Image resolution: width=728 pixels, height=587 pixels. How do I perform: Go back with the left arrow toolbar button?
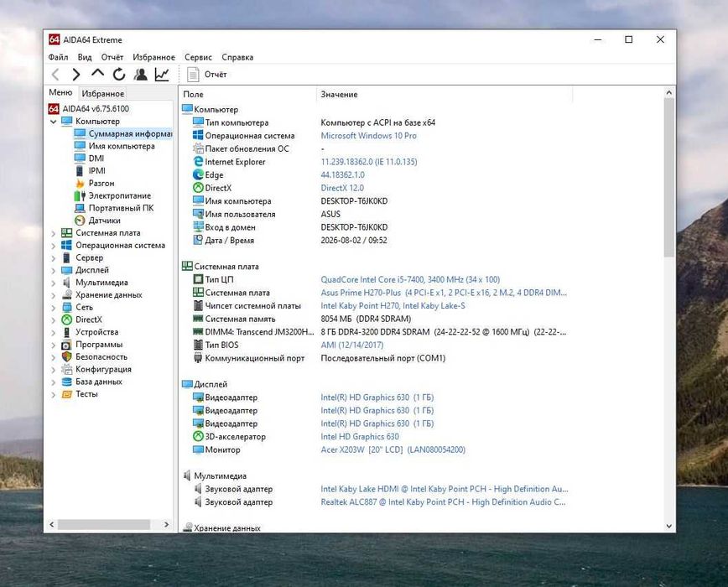(55, 75)
